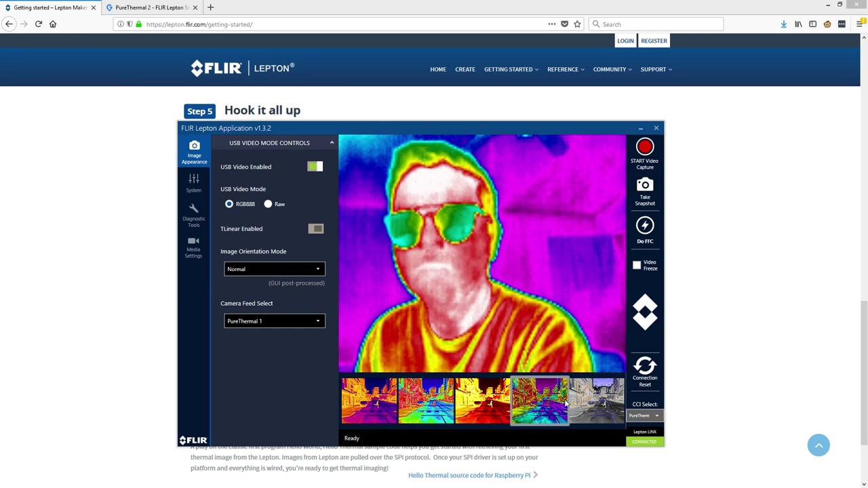Go to Home nav item
Image resolution: width=868 pixels, height=488 pixels.
pyautogui.click(x=438, y=69)
